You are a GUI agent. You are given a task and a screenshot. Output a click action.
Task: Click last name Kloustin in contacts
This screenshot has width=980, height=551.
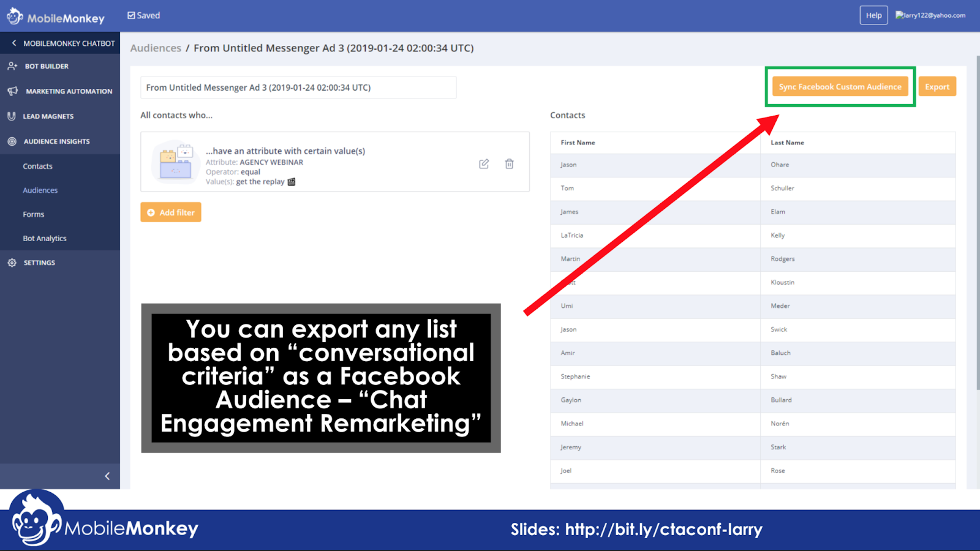coord(782,282)
